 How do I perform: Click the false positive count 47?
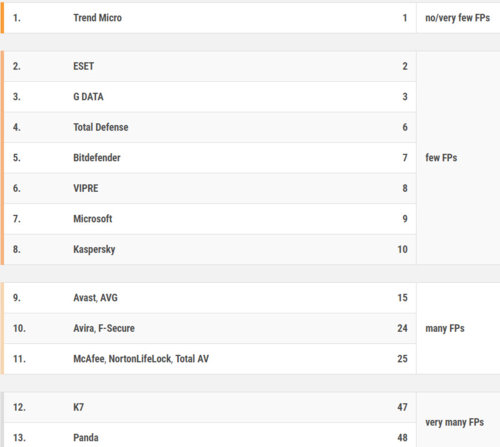coord(402,407)
